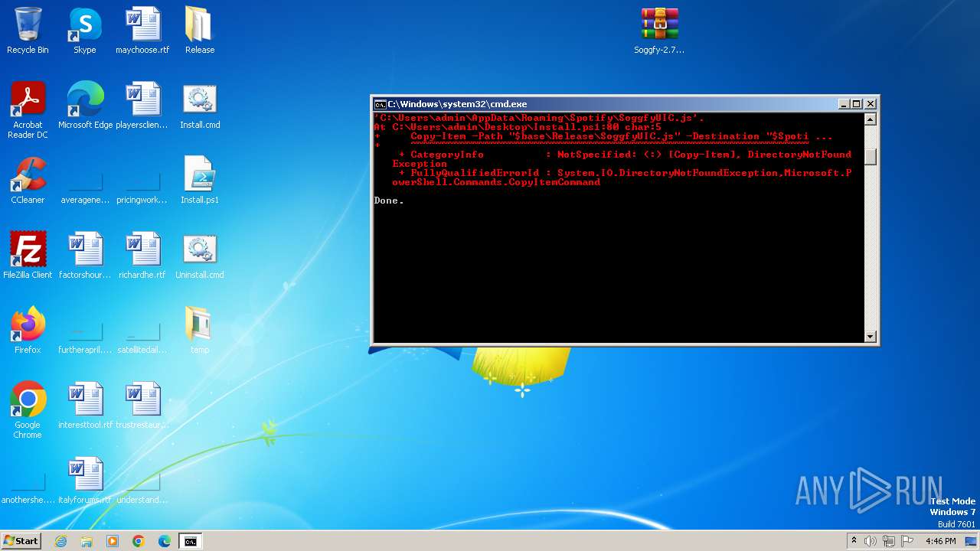Open FileZilla Client shortcut

tap(28, 256)
